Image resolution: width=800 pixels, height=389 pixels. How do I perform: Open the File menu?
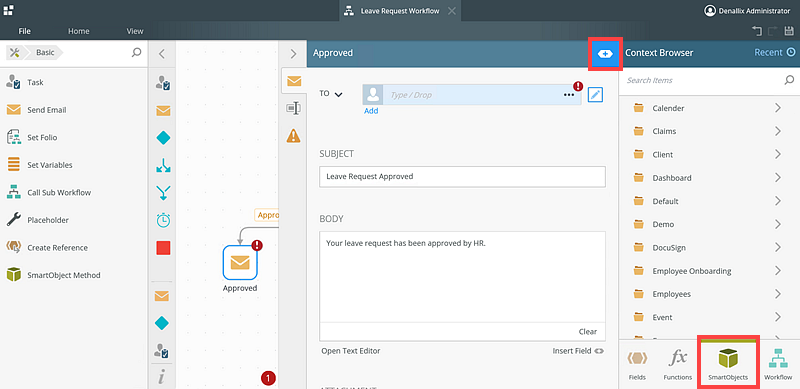pos(24,31)
